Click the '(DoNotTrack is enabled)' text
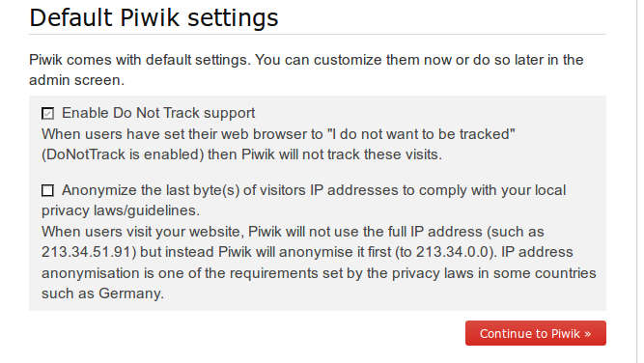Viewport: 644px width, 363px height. [x=123, y=154]
